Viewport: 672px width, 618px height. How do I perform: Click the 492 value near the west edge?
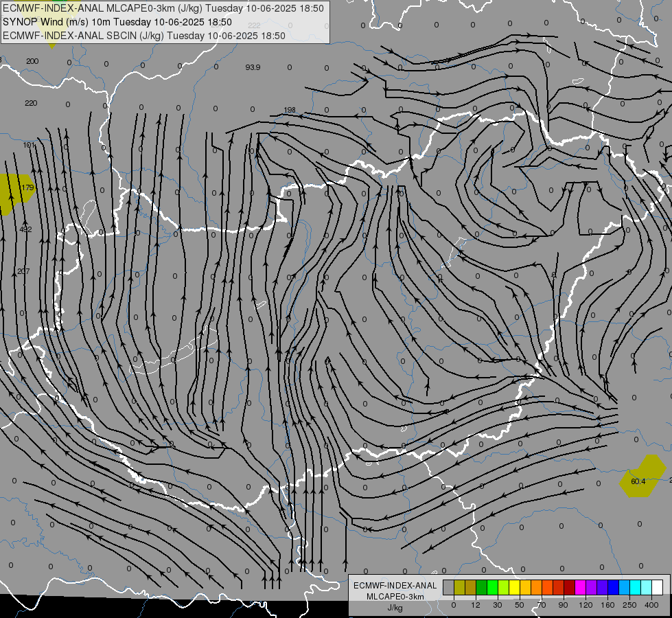click(25, 229)
